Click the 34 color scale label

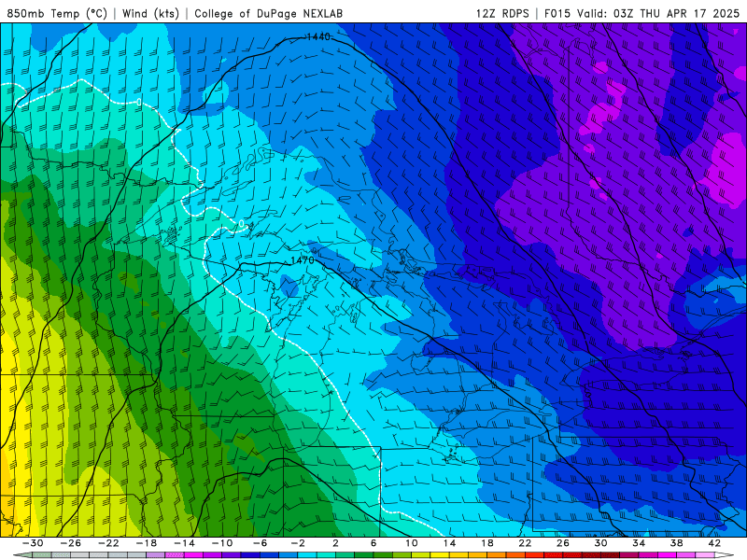point(639,543)
